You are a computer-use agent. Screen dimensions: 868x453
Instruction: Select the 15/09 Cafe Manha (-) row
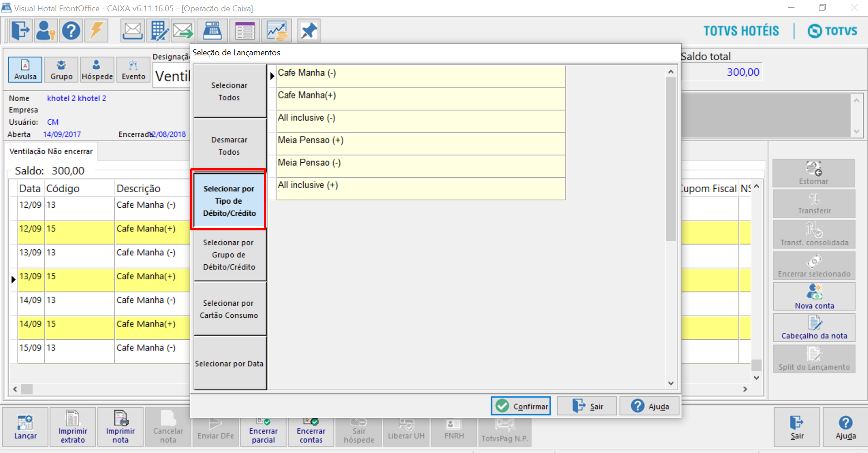tap(104, 351)
